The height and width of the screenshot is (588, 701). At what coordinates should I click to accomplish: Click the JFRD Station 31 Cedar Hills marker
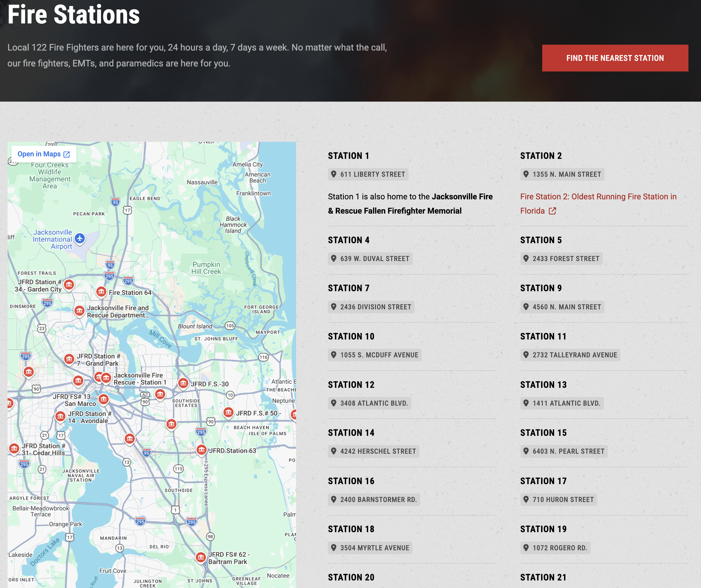click(x=14, y=449)
